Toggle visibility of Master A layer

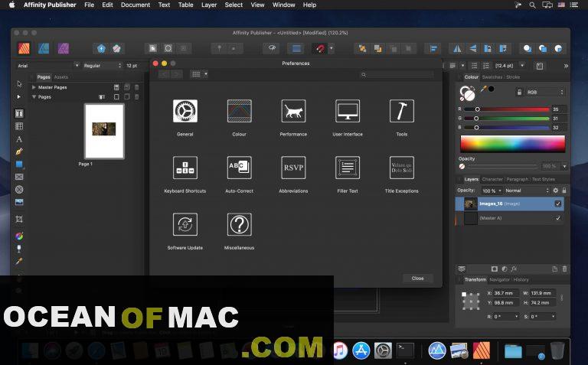(558, 218)
